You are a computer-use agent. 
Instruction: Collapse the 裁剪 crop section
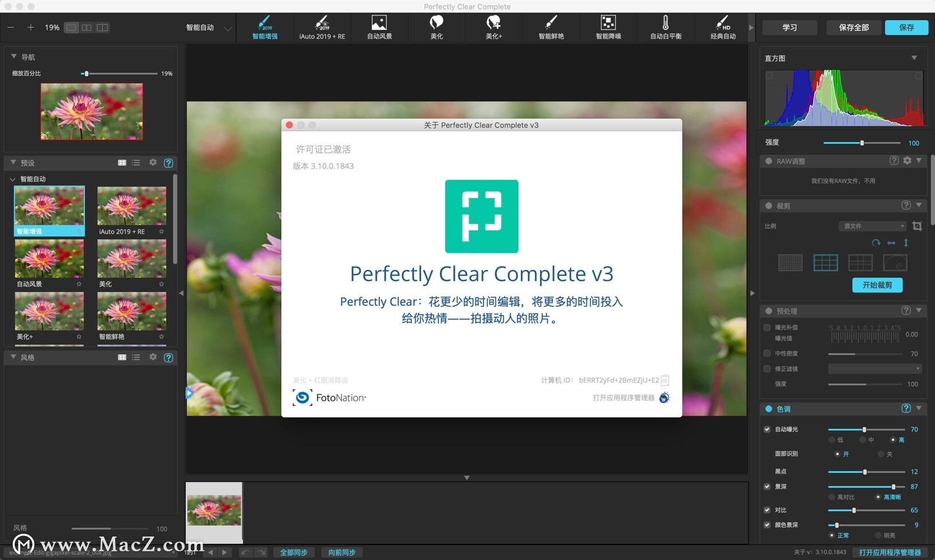[919, 205]
